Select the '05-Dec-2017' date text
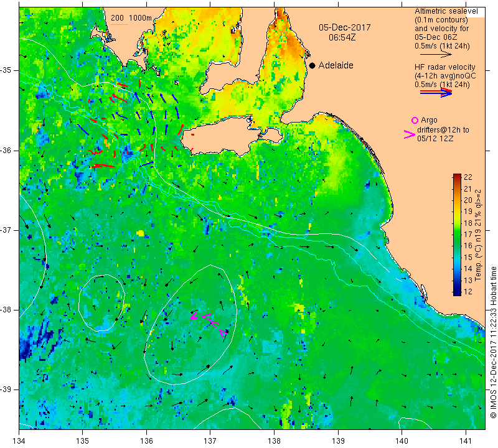The width and height of the screenshot is (498, 448). tap(345, 27)
